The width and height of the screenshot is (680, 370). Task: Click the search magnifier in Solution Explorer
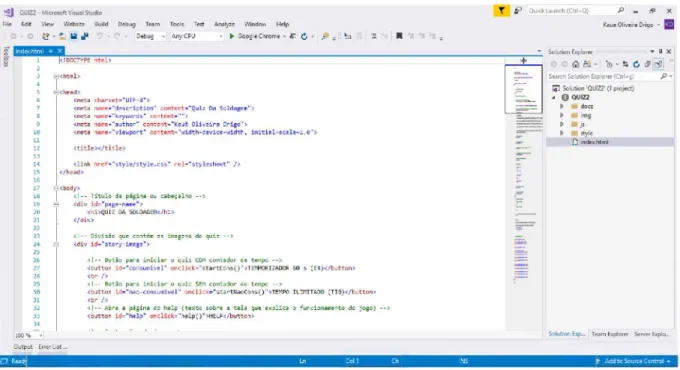tap(664, 76)
